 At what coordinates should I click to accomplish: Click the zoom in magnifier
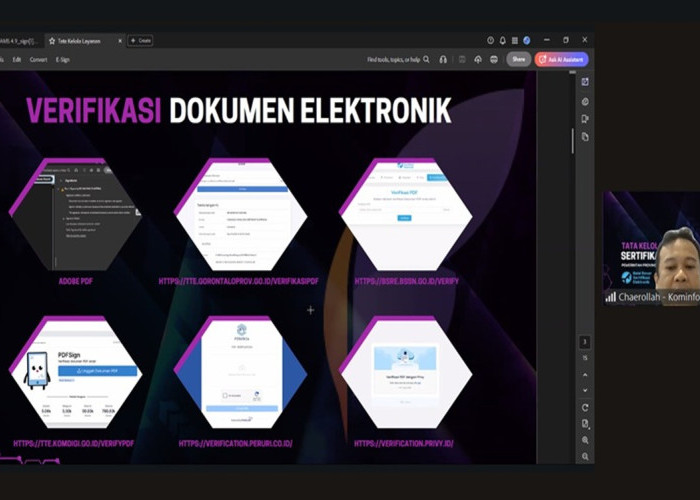click(x=585, y=441)
